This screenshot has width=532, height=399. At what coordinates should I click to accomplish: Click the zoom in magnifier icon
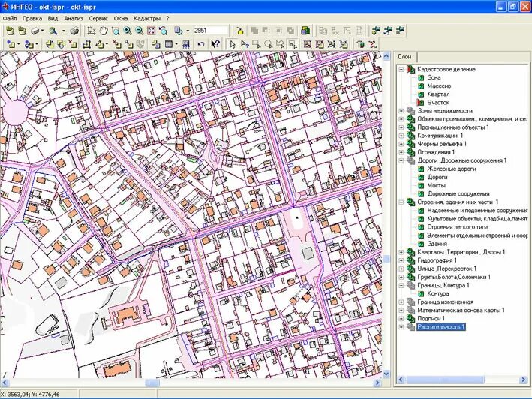coord(128,31)
